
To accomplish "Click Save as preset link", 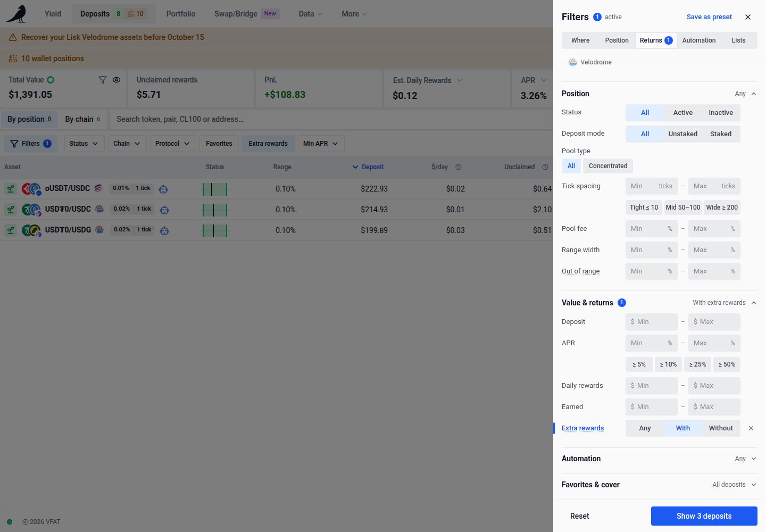I will (x=709, y=17).
